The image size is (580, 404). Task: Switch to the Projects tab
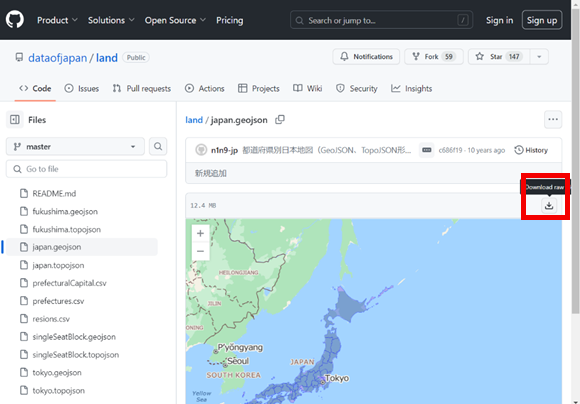pyautogui.click(x=259, y=88)
